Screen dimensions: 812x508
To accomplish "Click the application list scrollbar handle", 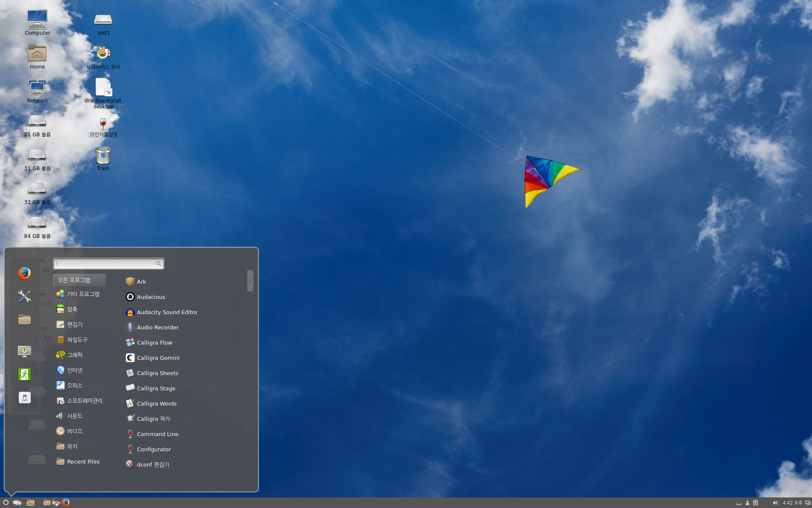I will coord(250,280).
